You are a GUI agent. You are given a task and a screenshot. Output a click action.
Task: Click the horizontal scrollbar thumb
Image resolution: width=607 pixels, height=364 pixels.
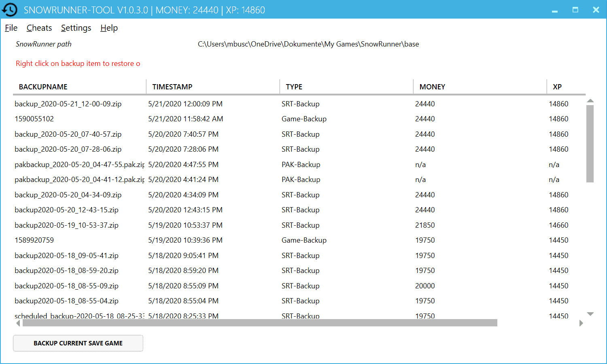point(259,323)
